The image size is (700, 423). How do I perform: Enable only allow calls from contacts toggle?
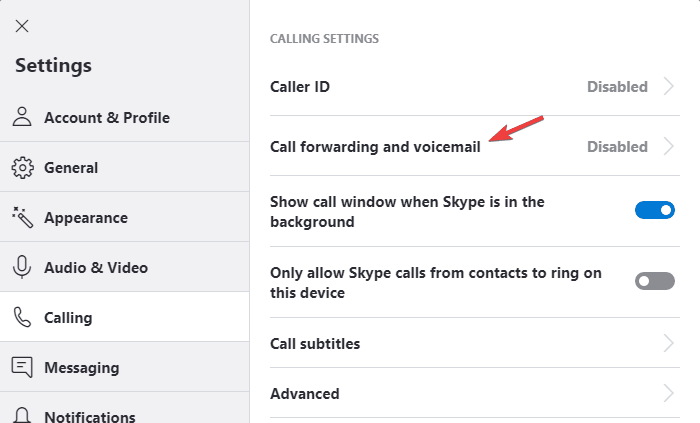click(654, 281)
